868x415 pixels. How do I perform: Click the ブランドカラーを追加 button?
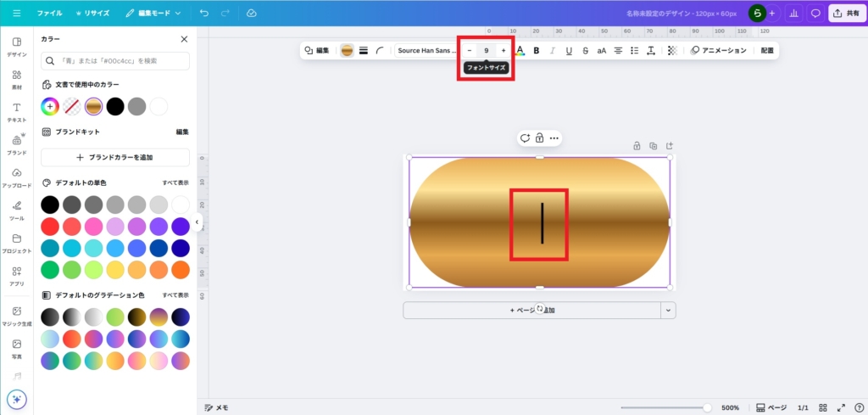[x=115, y=158]
